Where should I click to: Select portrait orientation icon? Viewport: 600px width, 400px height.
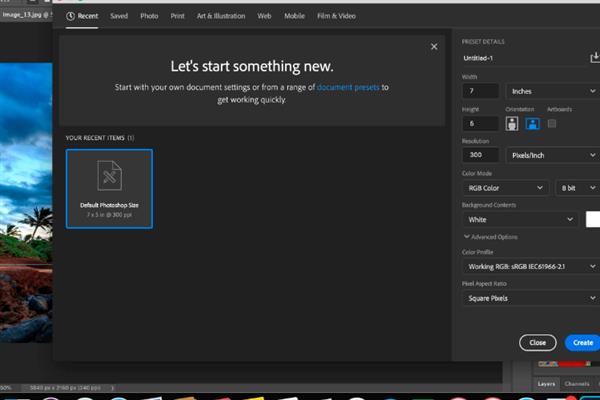[x=513, y=124]
